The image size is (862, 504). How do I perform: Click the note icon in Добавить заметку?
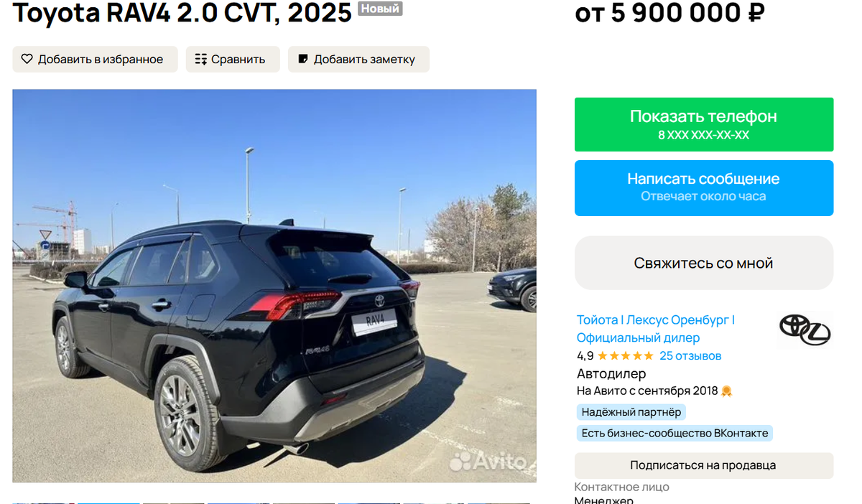303,59
